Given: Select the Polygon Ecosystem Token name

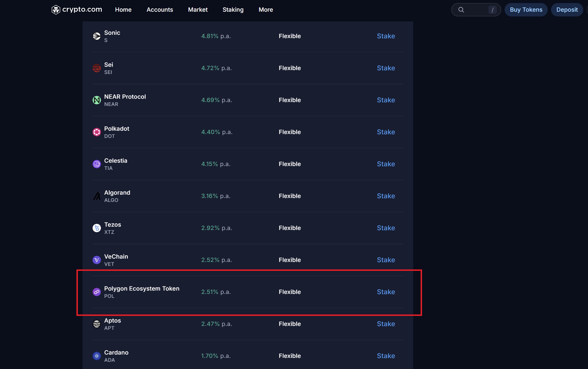Looking at the screenshot, I should tap(142, 289).
